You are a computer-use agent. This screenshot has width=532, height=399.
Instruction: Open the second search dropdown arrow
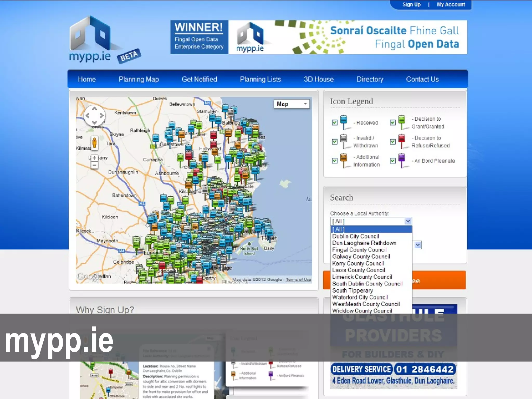(417, 245)
